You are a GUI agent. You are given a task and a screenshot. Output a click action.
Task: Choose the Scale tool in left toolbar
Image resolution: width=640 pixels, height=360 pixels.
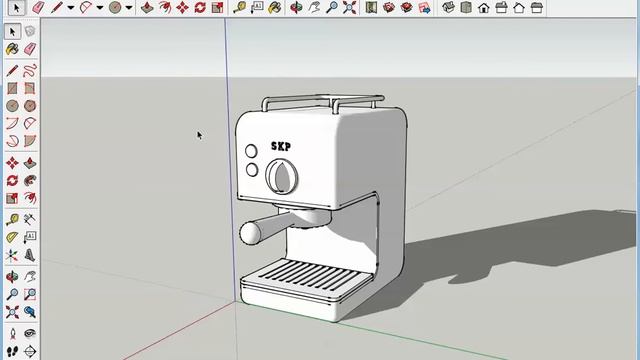click(12, 198)
